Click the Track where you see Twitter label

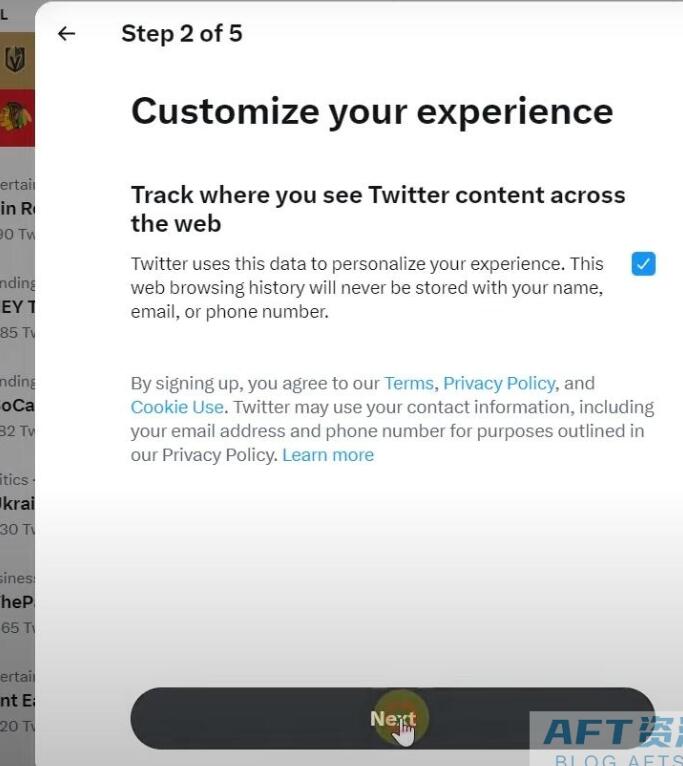[x=378, y=209]
